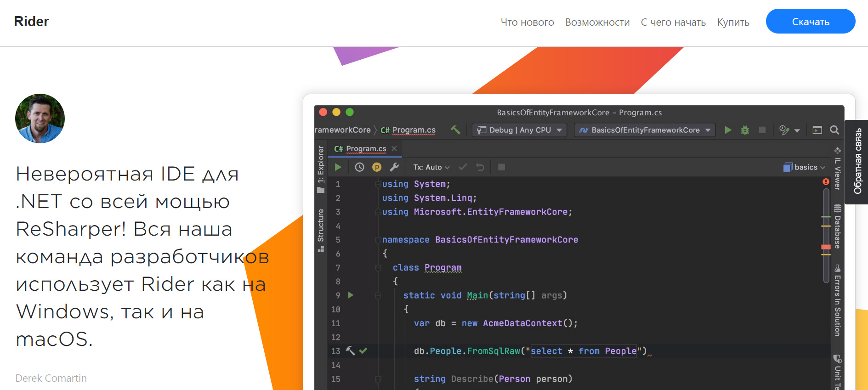
Task: Click the red error marker on the error stripe
Action: click(x=826, y=247)
